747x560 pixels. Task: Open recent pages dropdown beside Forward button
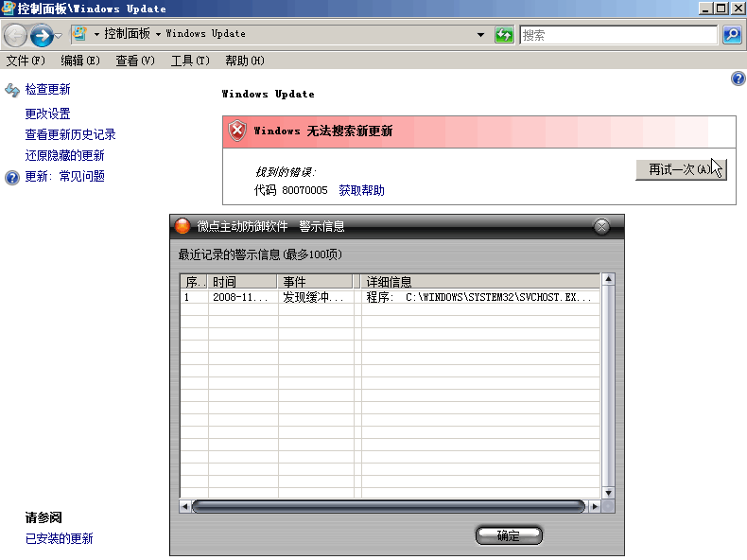[58, 35]
